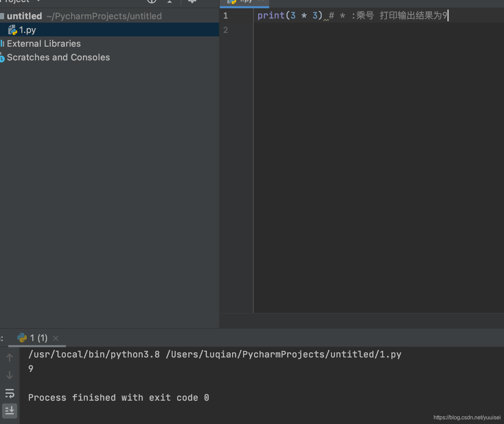This screenshot has height=424, width=504.
Task: Click line number 1 in editor gutter
Action: 226,16
